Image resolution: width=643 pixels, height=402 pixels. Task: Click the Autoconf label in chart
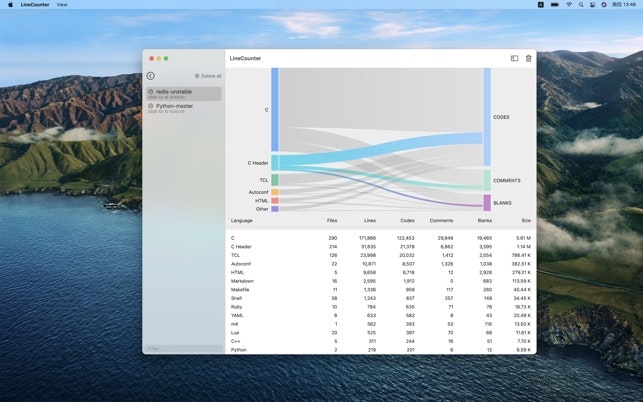click(x=258, y=192)
